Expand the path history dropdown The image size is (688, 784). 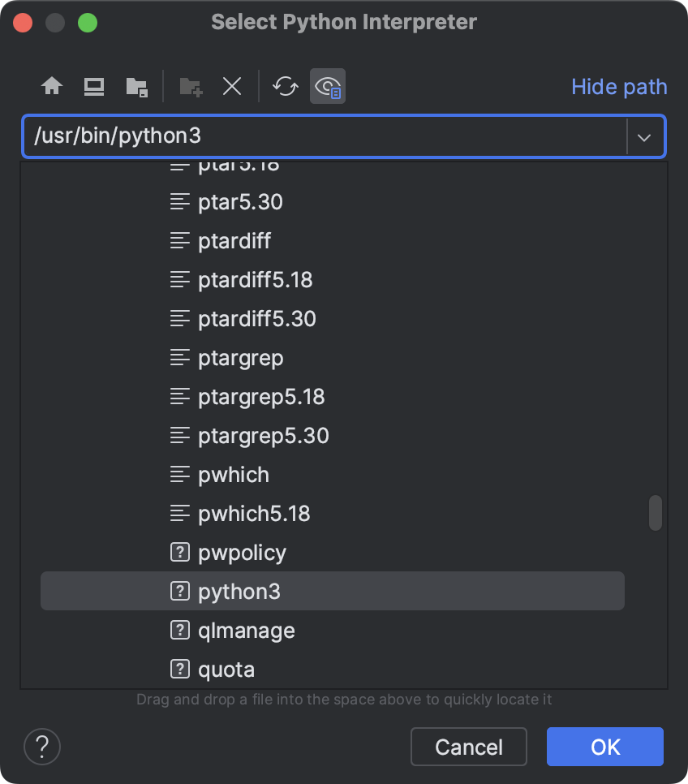[645, 136]
